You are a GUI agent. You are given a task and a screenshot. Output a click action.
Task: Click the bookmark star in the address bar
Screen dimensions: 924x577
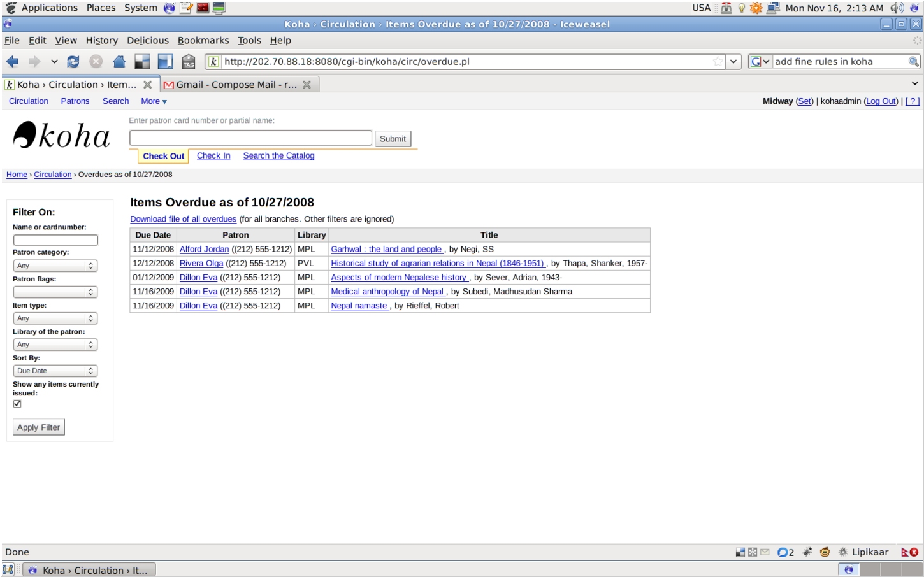click(x=718, y=62)
